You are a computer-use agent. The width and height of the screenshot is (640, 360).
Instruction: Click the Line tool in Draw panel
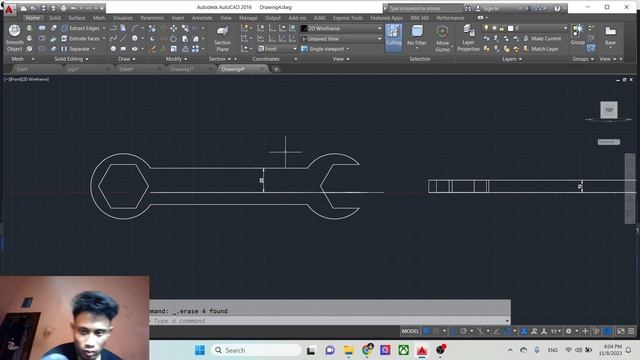point(123,38)
